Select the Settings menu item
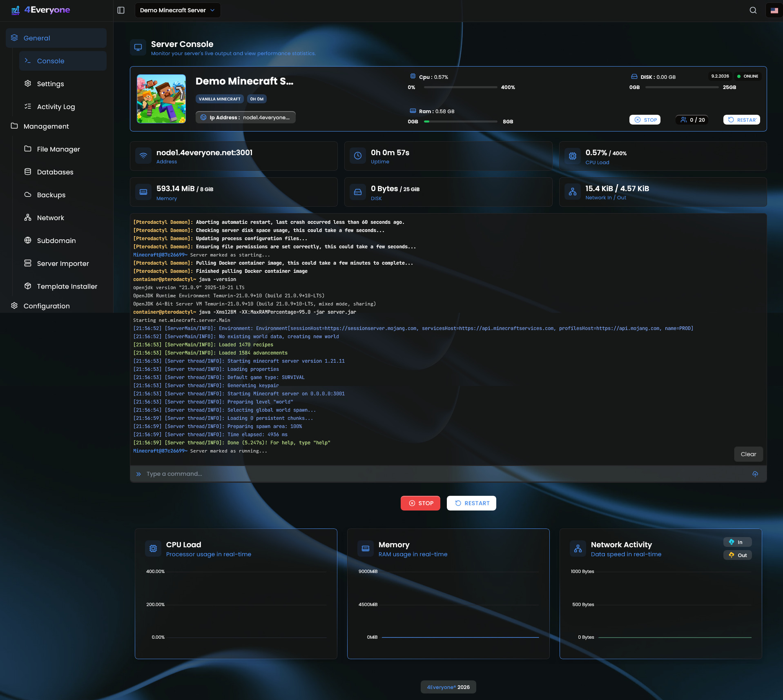 (x=50, y=84)
